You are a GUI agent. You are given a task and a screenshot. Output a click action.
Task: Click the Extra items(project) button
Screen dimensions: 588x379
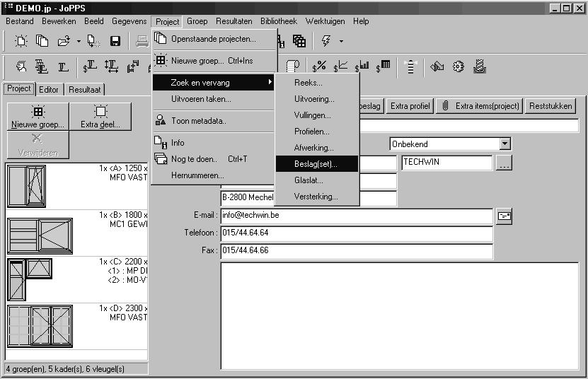[x=480, y=106]
